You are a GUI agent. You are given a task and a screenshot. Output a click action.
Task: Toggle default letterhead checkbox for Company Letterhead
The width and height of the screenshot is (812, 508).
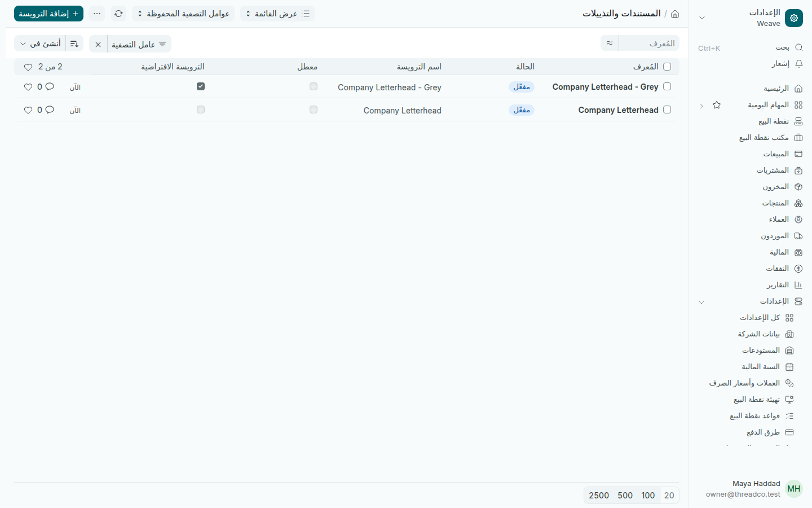pos(201,110)
